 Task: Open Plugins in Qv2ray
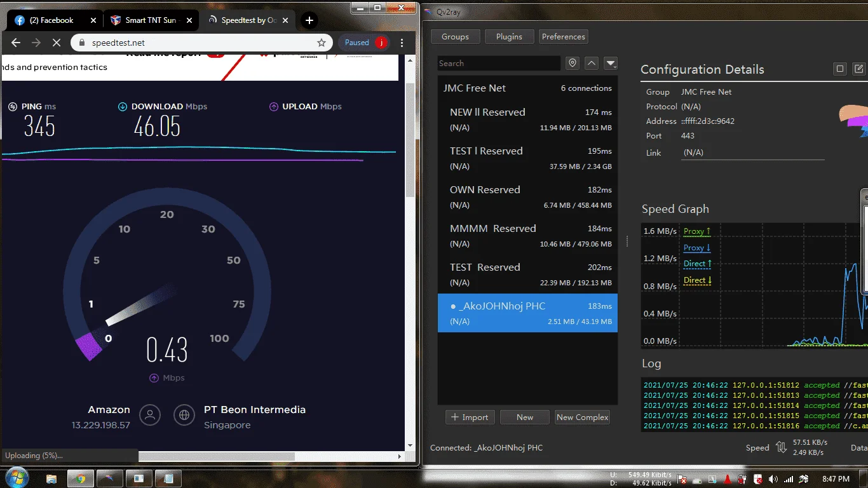coord(509,37)
